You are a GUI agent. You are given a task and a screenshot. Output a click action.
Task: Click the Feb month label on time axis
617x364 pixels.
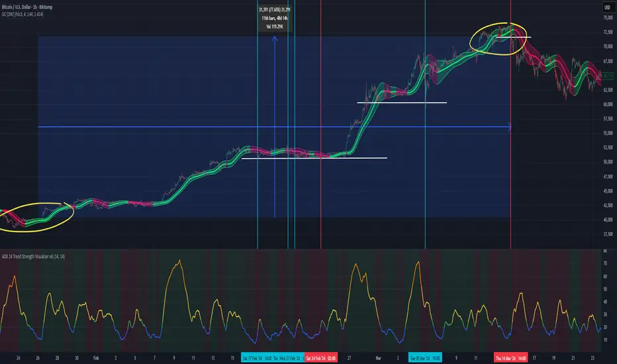(96, 358)
